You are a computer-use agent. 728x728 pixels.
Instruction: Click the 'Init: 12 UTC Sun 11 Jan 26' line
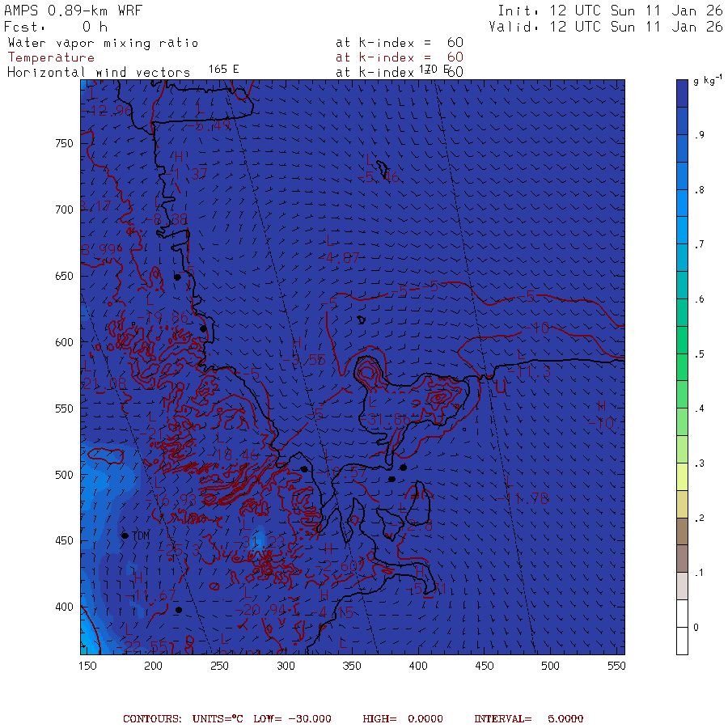[x=610, y=11]
